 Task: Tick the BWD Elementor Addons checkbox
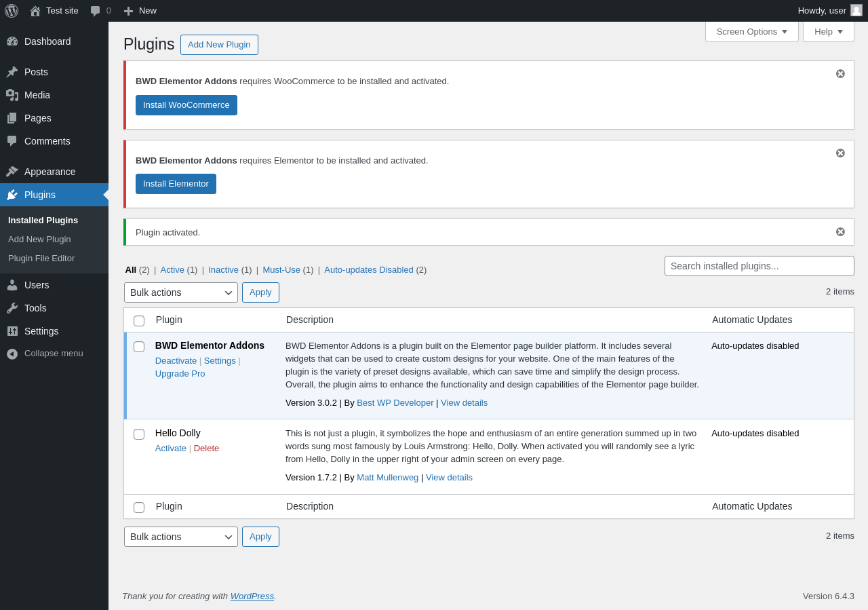pos(139,347)
